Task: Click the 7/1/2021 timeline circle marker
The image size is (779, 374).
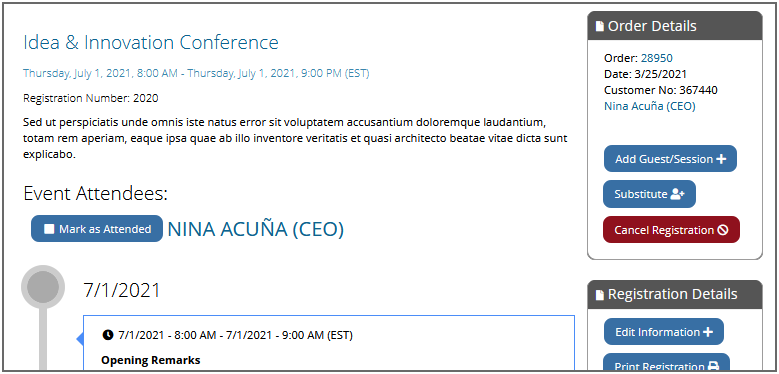Action: (x=43, y=287)
